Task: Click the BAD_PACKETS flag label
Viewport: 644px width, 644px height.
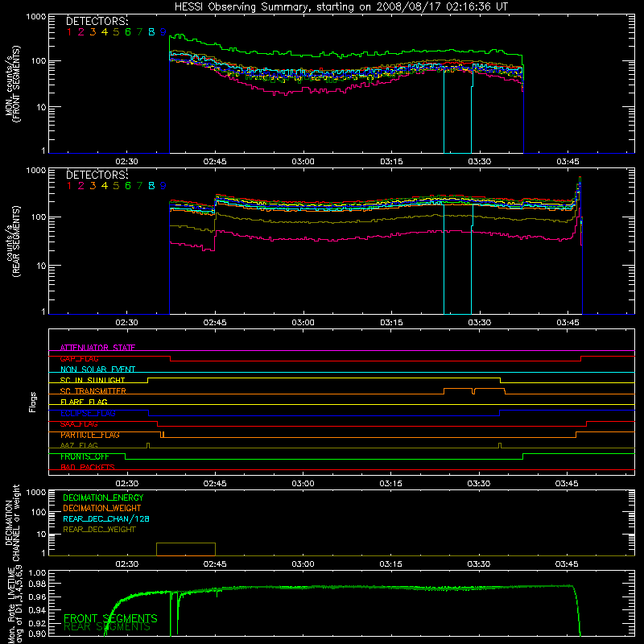Action: [x=88, y=468]
